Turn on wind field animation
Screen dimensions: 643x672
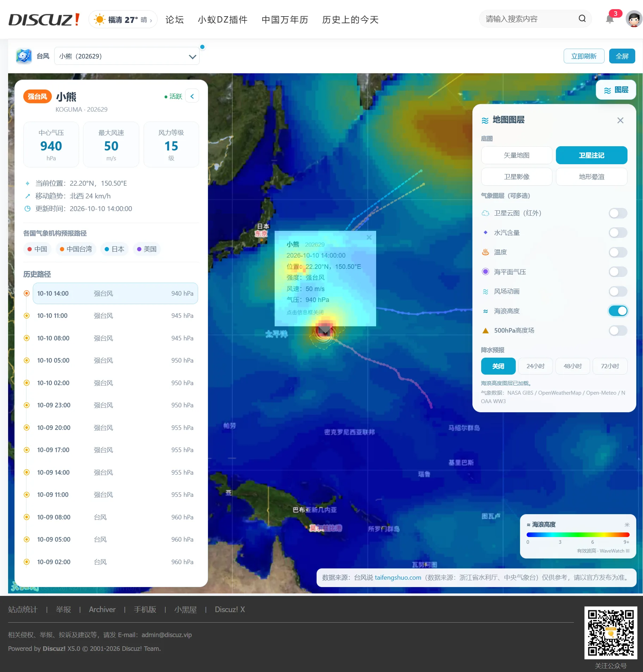pos(618,291)
